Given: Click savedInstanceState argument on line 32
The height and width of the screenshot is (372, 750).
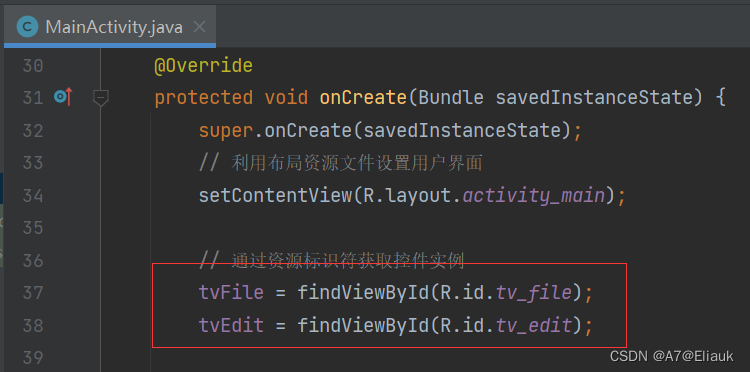Looking at the screenshot, I should click(x=462, y=131).
